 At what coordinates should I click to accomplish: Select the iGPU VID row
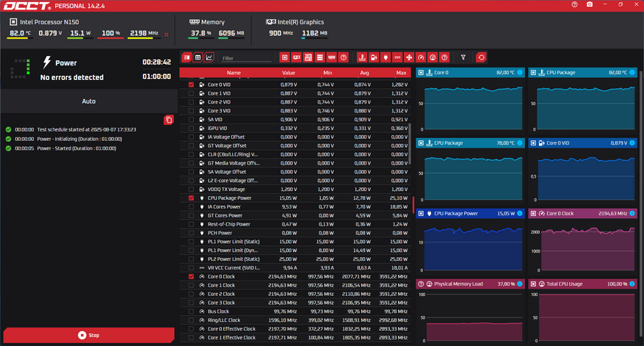(295, 129)
